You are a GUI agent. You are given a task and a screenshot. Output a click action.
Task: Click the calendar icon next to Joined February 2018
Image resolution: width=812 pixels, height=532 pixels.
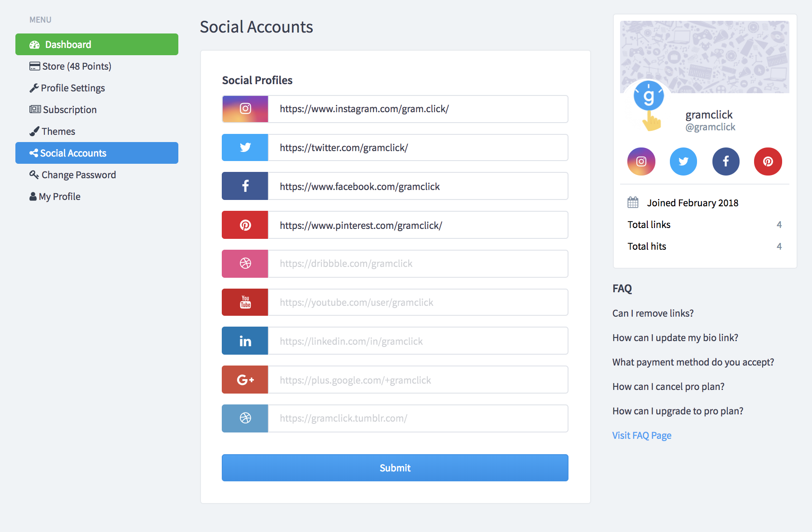pos(633,202)
